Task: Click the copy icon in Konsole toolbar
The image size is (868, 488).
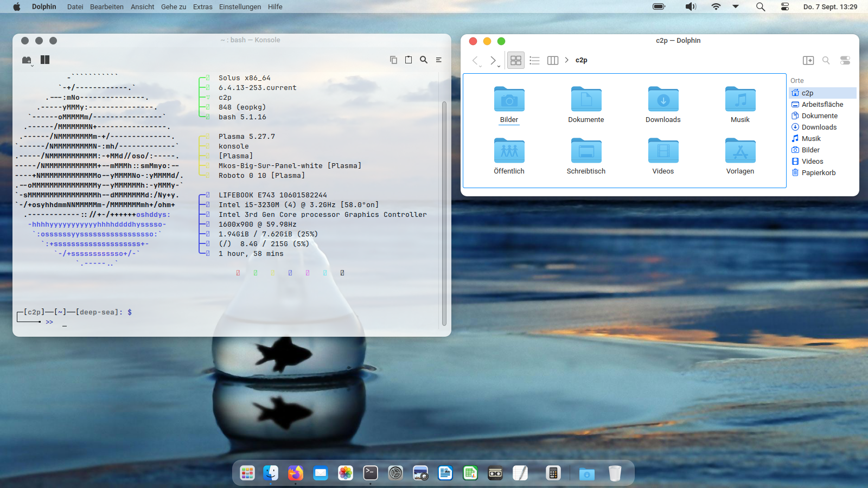Action: [393, 60]
